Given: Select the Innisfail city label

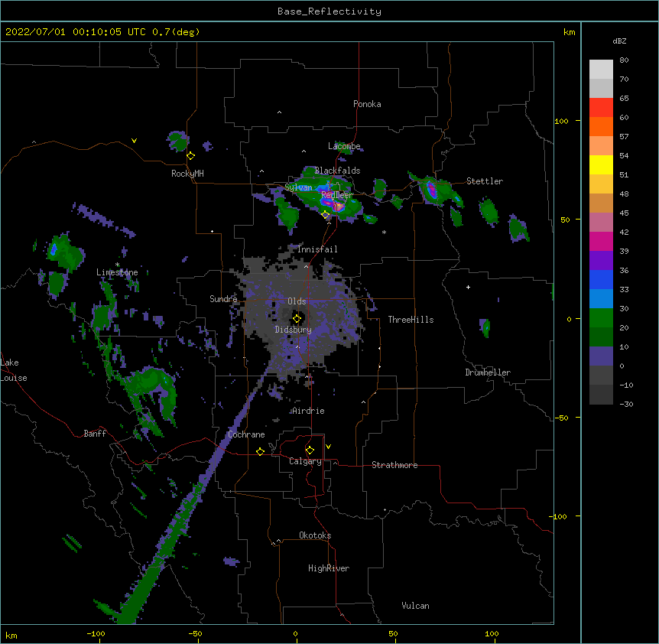Looking at the screenshot, I should click(317, 249).
